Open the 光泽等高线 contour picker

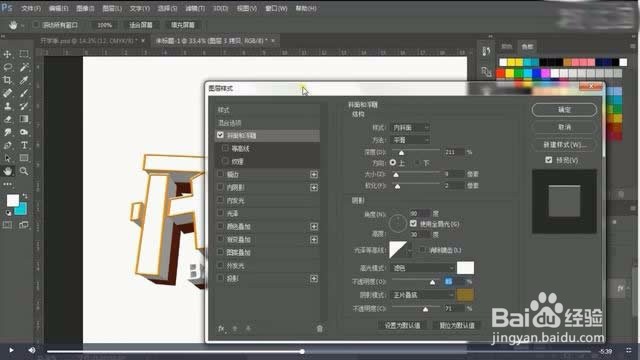click(x=398, y=249)
